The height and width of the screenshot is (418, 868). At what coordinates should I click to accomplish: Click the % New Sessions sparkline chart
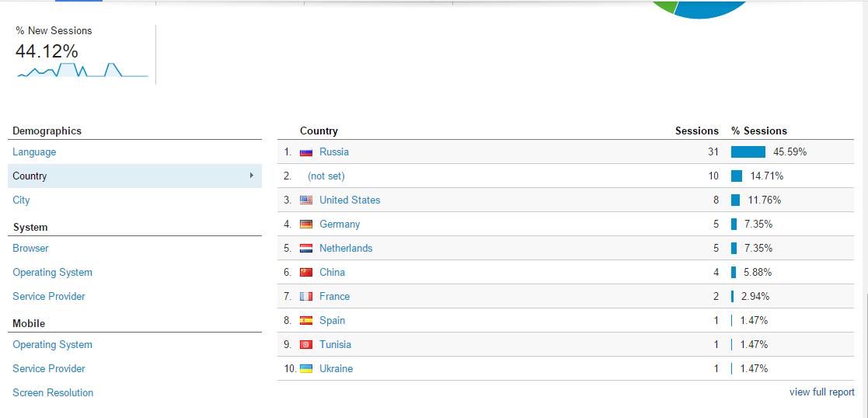coord(82,70)
